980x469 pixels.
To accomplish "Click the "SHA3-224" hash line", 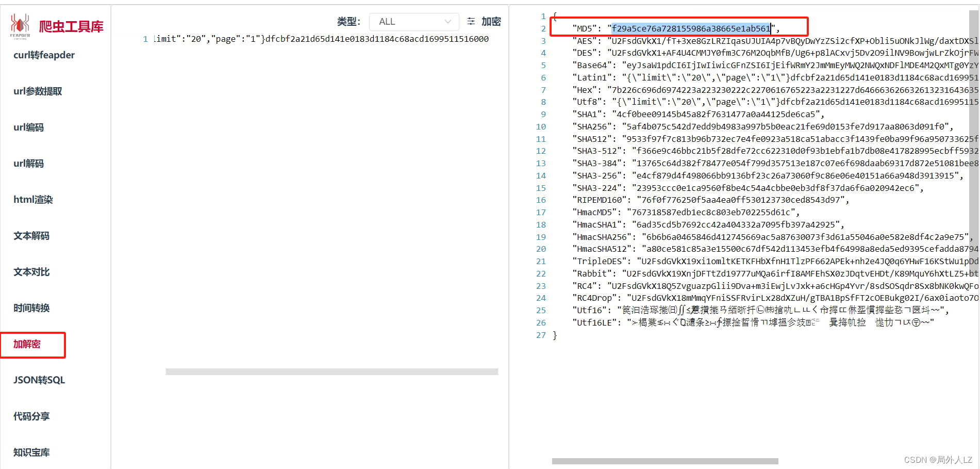I will [748, 188].
